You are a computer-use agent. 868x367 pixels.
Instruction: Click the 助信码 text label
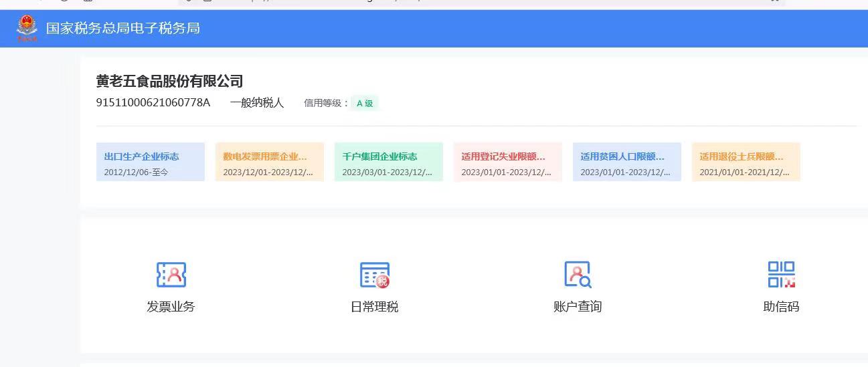[x=781, y=307]
